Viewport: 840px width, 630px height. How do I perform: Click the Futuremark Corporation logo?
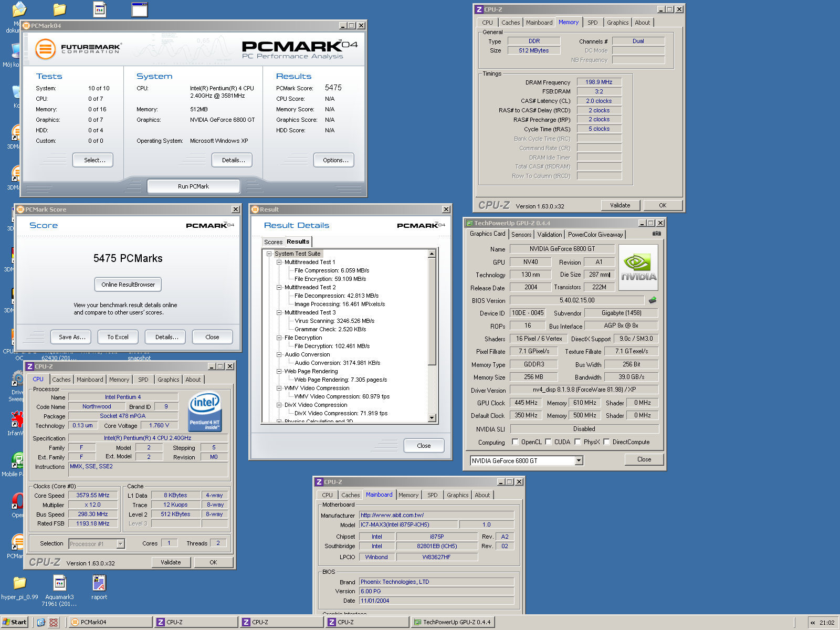[x=78, y=49]
